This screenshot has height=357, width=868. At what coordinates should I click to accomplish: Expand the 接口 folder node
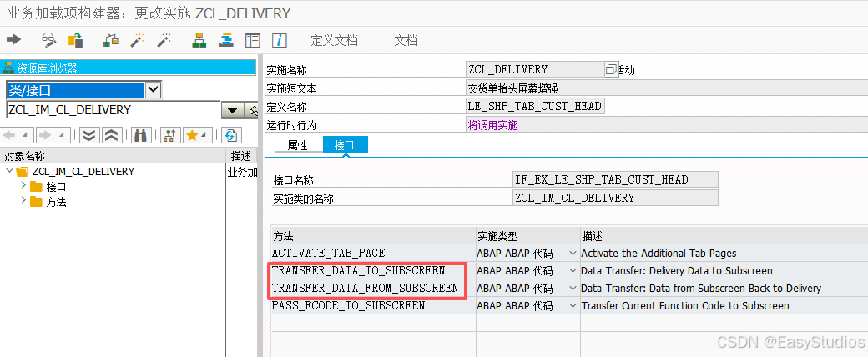pos(23,185)
